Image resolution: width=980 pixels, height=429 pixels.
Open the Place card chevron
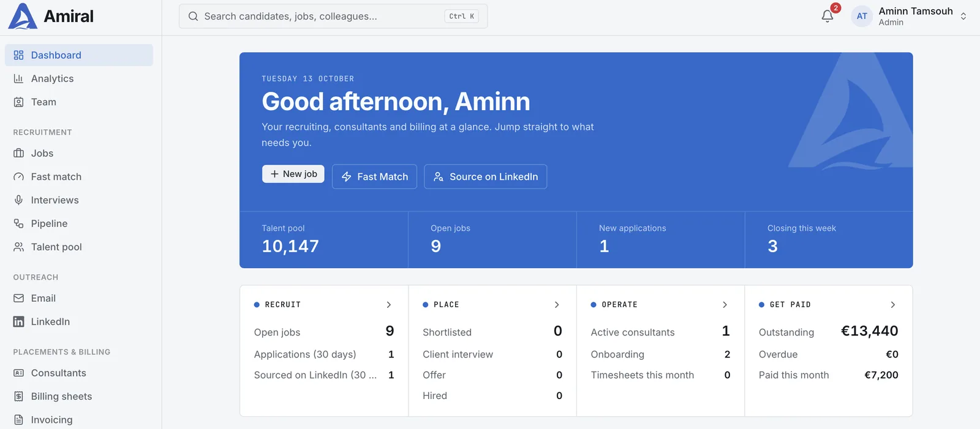pos(557,305)
